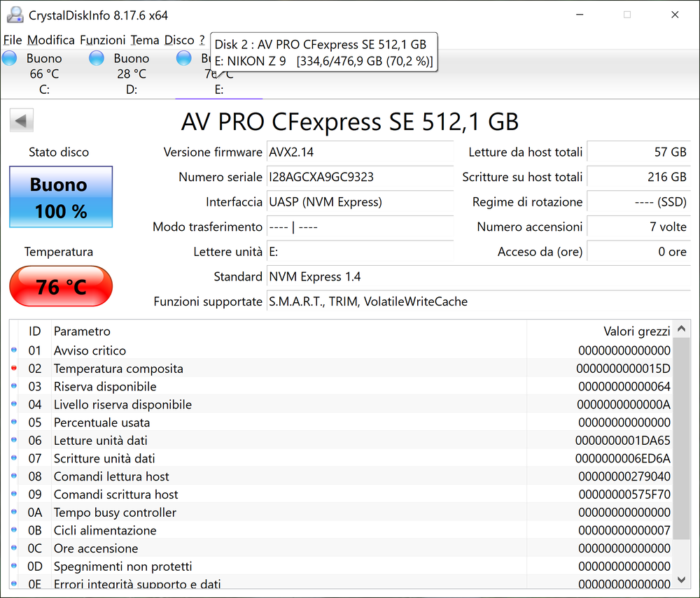
Task: Close the CrystalDiskInfo window
Action: [675, 15]
